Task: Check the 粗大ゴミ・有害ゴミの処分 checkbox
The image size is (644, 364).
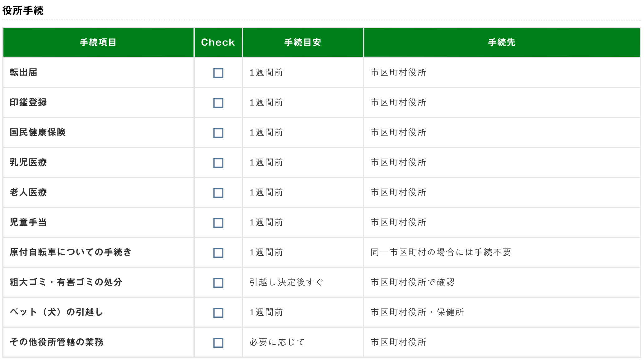Action: (x=218, y=283)
